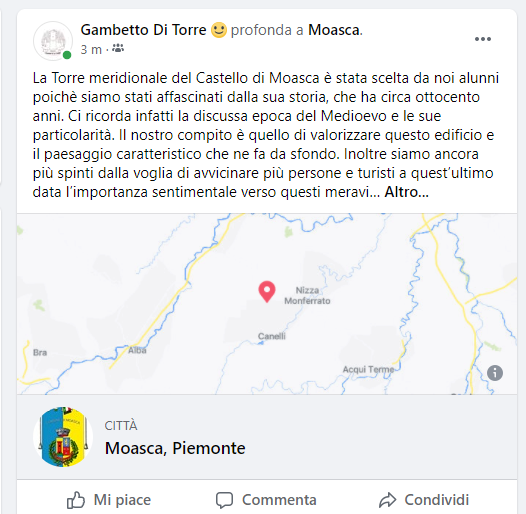Click the red map location pin
The image size is (526, 514).
(267, 291)
